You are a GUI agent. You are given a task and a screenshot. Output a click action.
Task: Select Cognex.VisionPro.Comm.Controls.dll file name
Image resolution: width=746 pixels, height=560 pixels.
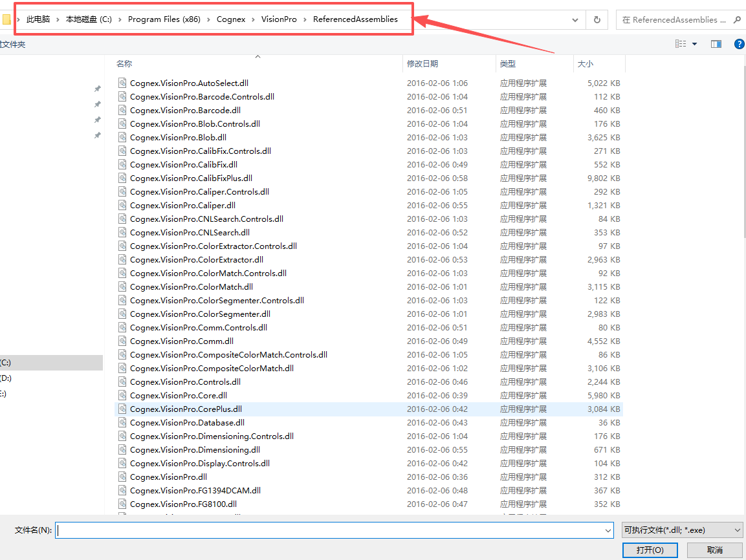tap(198, 328)
